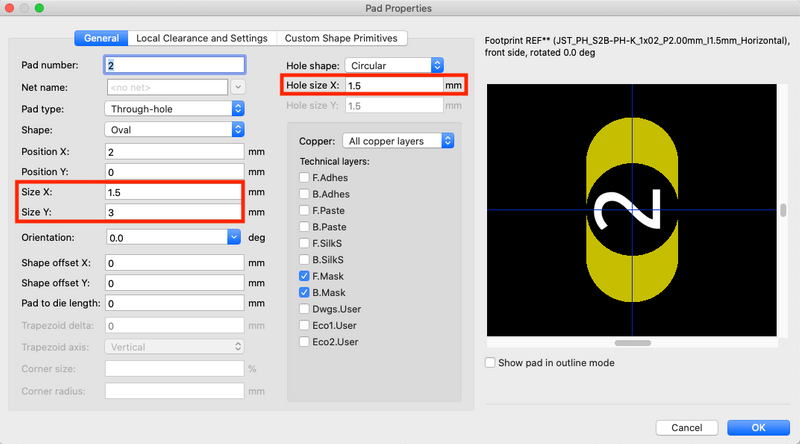This screenshot has height=444, width=800.
Task: Open the Custom Shape Primitives tab
Action: point(341,38)
